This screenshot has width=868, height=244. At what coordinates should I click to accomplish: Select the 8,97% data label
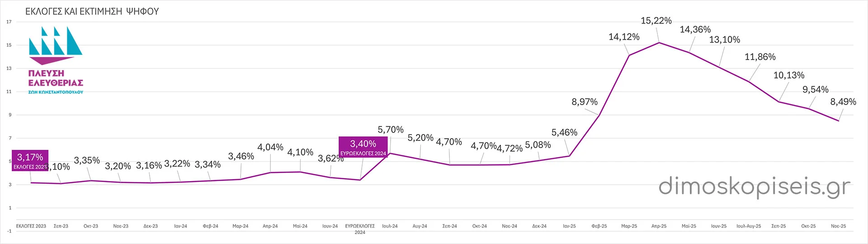coord(585,102)
